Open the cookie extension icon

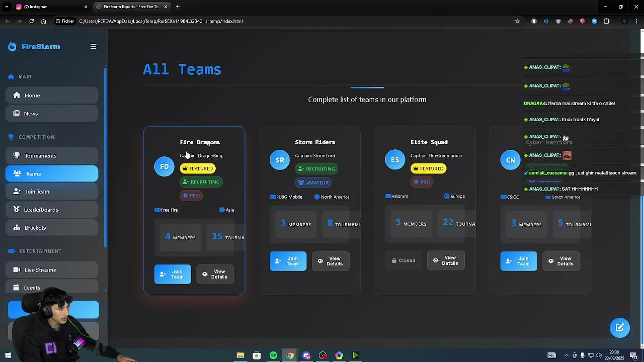(570, 21)
